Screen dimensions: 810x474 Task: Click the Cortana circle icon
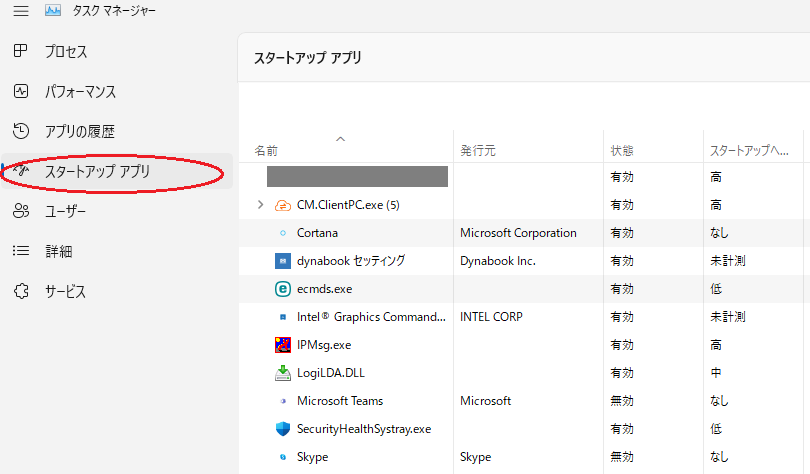(283, 233)
